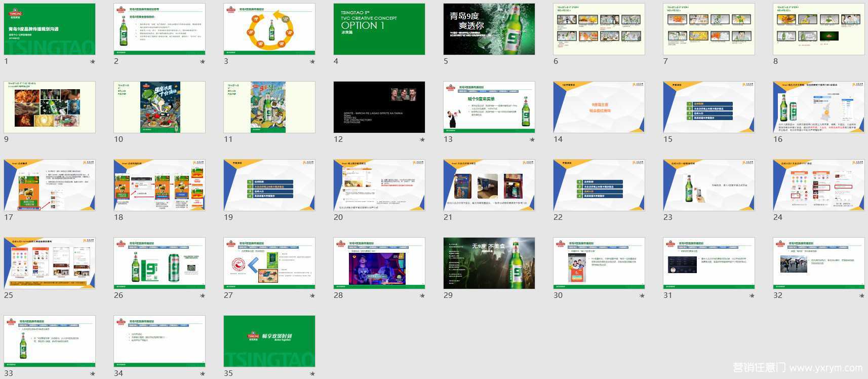Click the slide number label "9"
Screen dimensions: 868x379
click(6, 139)
